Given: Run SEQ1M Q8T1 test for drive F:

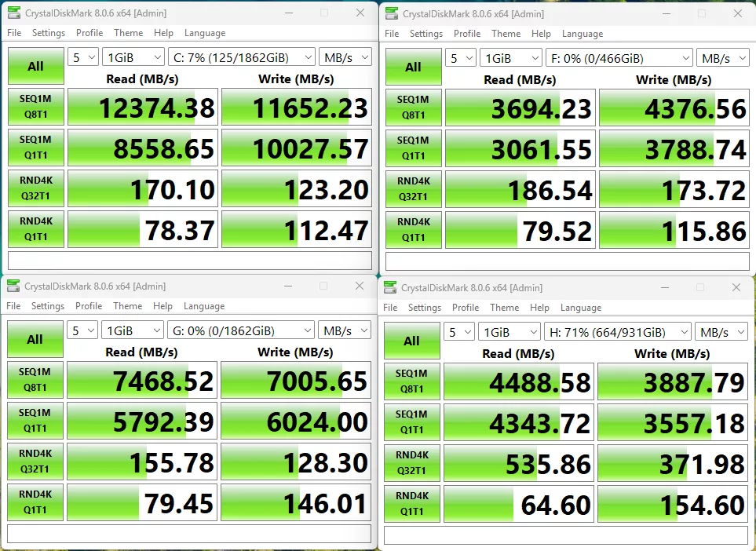Looking at the screenshot, I should 413,107.
